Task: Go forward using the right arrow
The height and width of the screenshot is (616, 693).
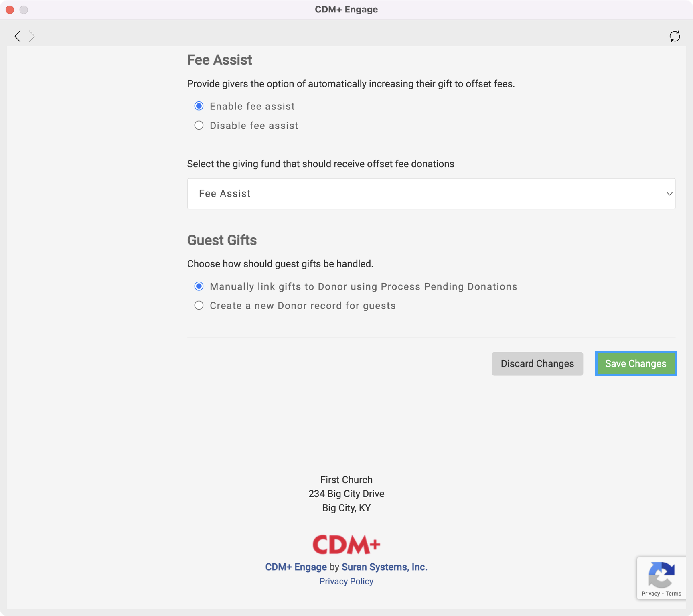Action: (x=32, y=36)
